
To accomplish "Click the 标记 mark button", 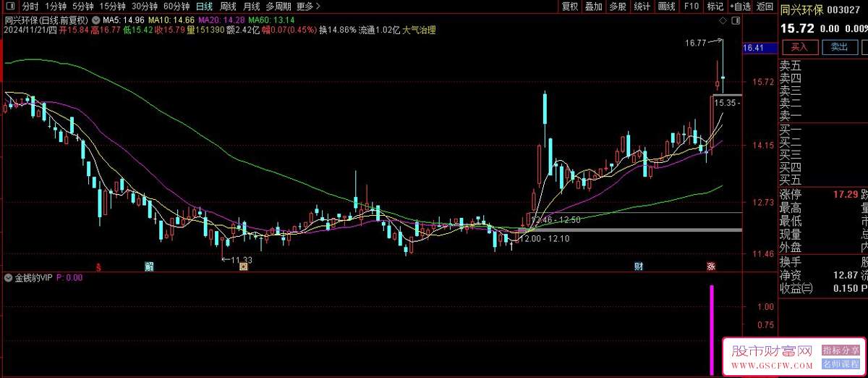I will coord(715,7).
